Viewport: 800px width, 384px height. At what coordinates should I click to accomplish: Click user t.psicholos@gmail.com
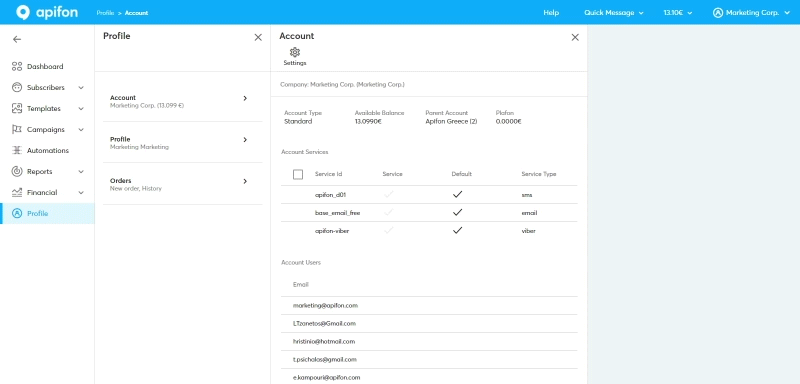(324, 359)
